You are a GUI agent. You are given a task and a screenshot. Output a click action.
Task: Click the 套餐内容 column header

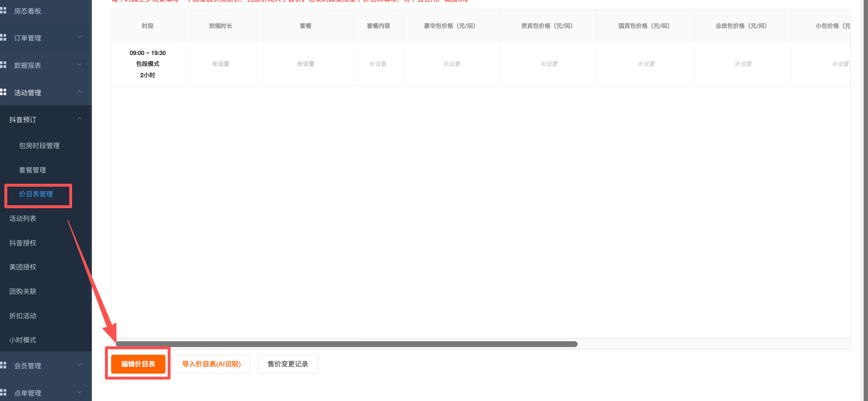pos(378,26)
